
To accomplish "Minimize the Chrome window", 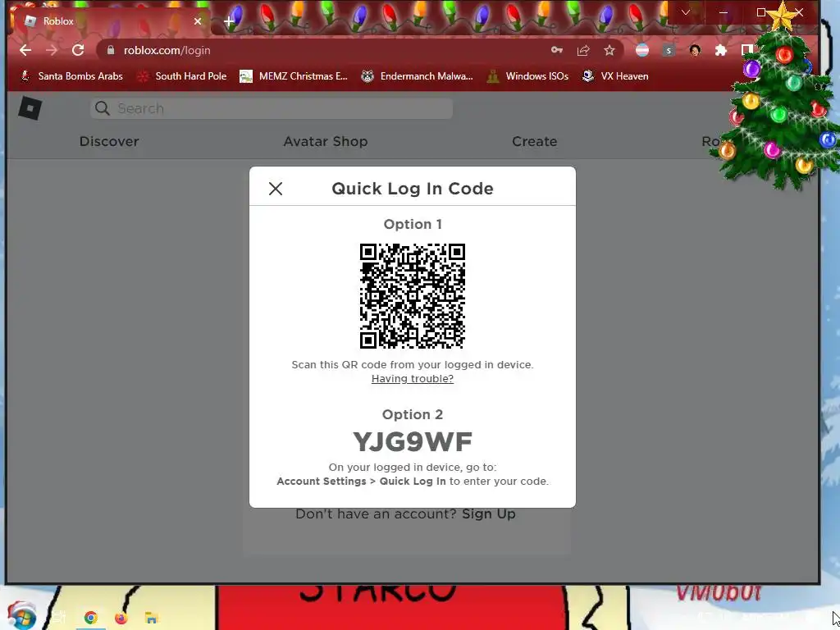I will click(x=724, y=12).
